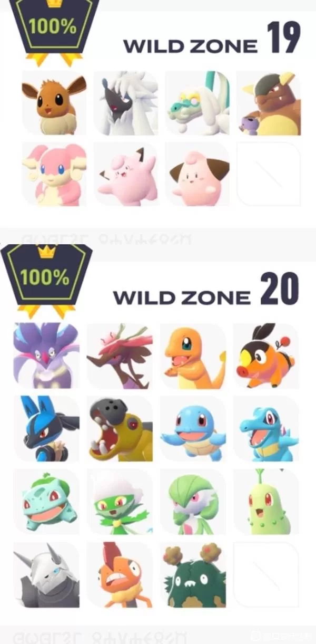
Task: Select the Eevee icon in Wild Zone 19
Action: (54, 103)
